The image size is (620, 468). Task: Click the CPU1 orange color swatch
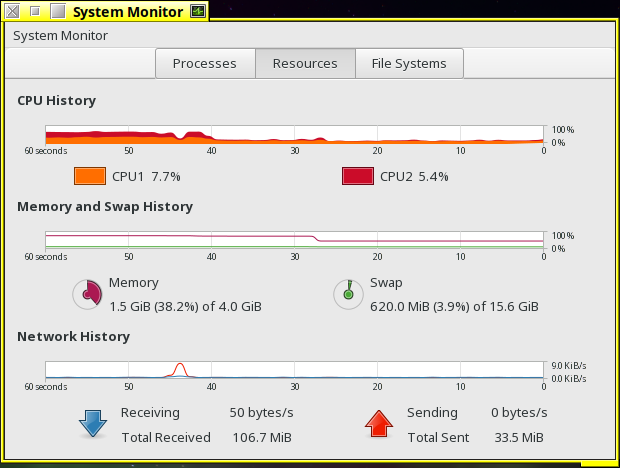click(x=90, y=176)
